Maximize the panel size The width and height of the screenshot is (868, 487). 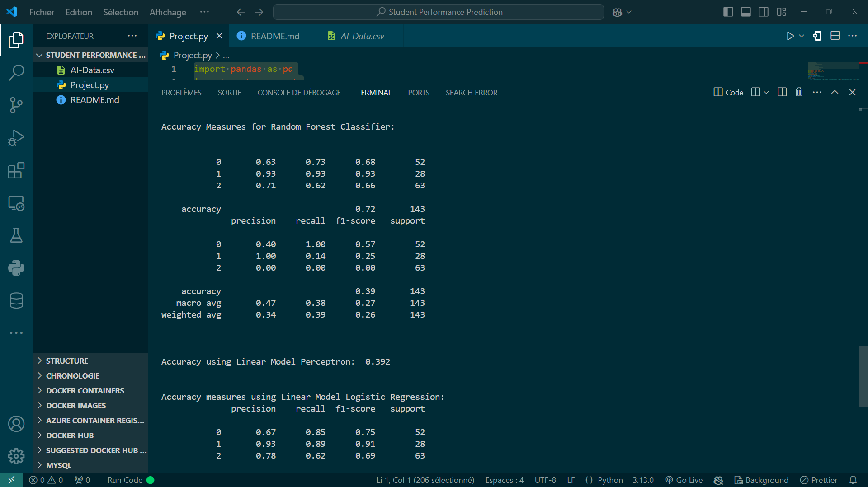tap(835, 92)
